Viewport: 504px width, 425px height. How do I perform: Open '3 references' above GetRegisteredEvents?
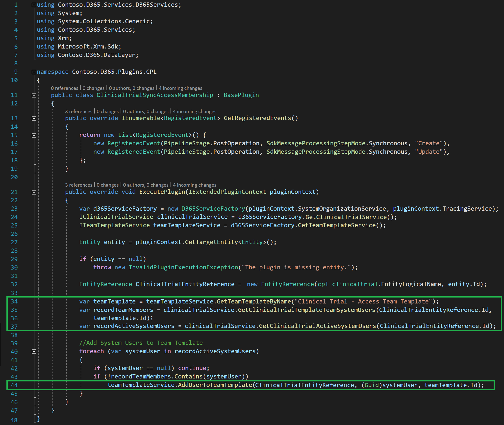point(78,112)
